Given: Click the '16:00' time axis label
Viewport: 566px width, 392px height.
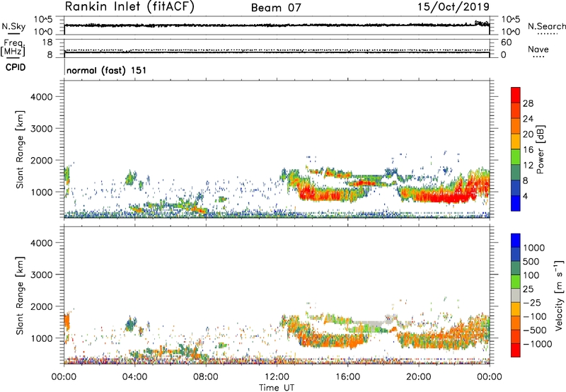Looking at the screenshot, I should pyautogui.click(x=347, y=377).
